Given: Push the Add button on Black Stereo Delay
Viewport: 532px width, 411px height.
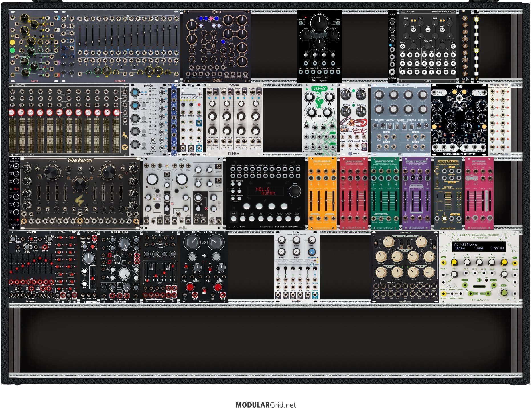Looking at the screenshot, I should (x=315, y=56).
